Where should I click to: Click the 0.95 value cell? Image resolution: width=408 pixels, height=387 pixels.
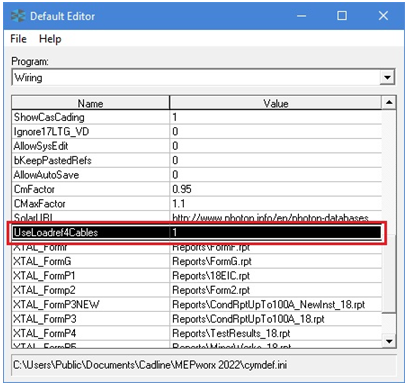(x=276, y=189)
